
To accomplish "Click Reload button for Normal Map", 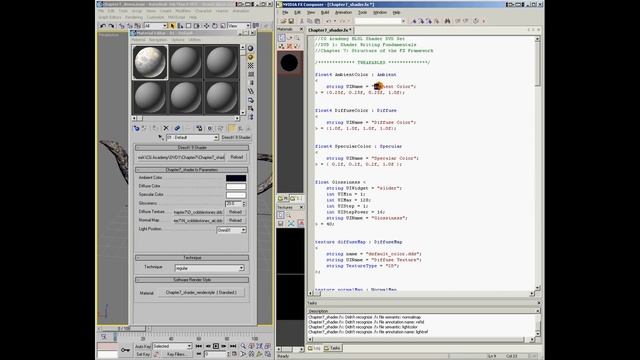I will (236, 220).
